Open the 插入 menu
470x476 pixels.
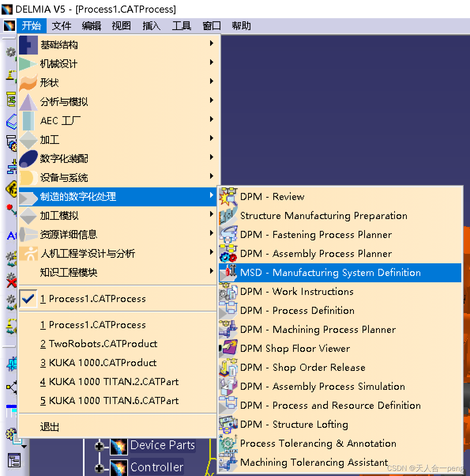[151, 26]
